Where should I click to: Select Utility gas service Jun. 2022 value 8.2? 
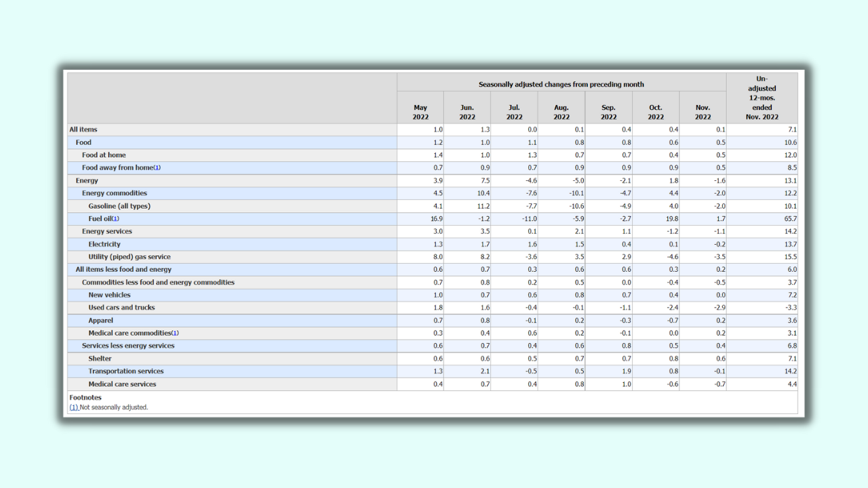click(485, 257)
